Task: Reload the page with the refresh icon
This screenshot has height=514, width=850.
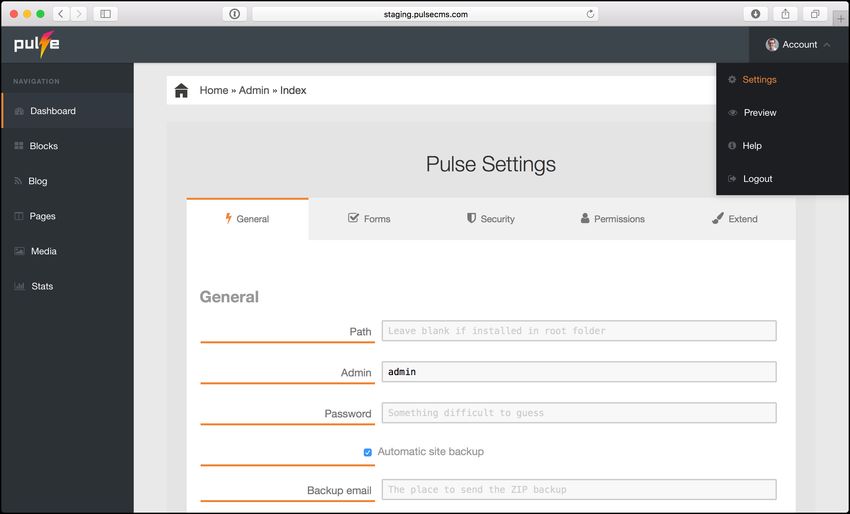Action: pos(590,14)
